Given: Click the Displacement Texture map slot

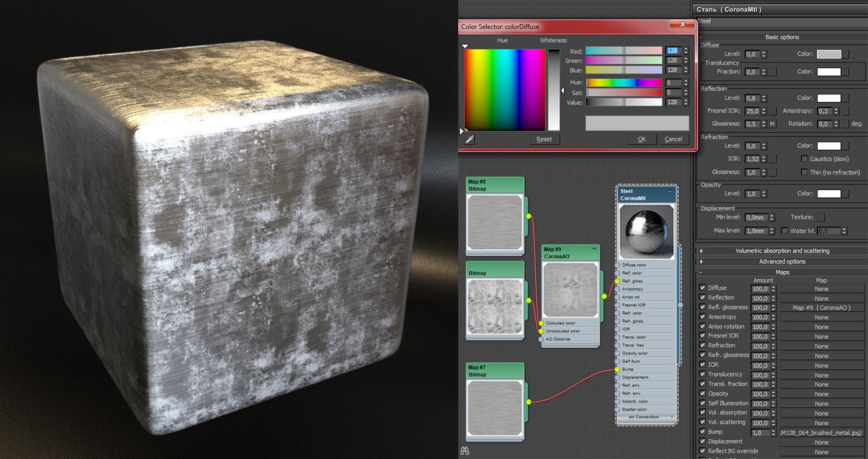Looking at the screenshot, I should tap(821, 217).
